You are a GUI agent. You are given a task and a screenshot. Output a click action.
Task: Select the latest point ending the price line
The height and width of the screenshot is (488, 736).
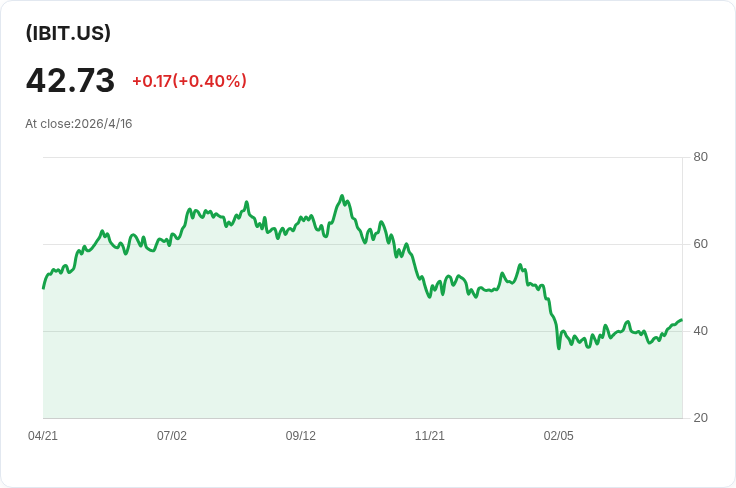tap(681, 320)
